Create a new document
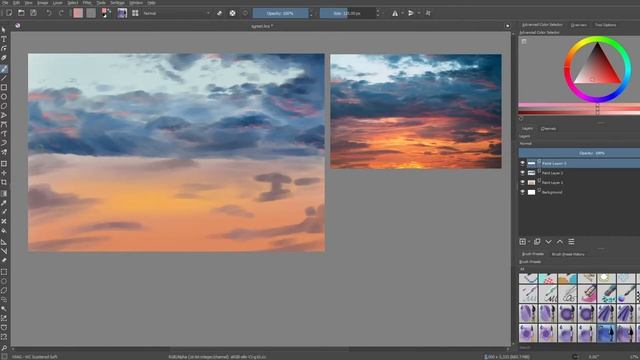The height and width of the screenshot is (360, 640). coord(9,13)
